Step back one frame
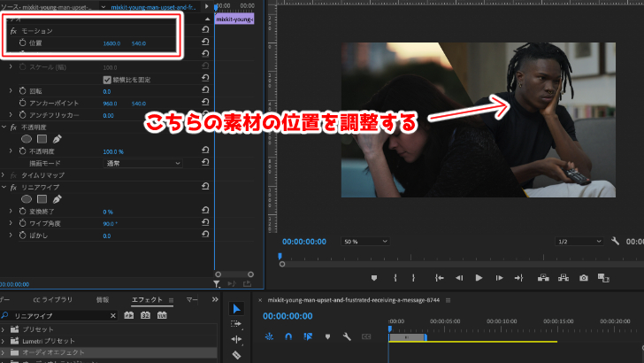The width and height of the screenshot is (644, 363). tap(459, 278)
